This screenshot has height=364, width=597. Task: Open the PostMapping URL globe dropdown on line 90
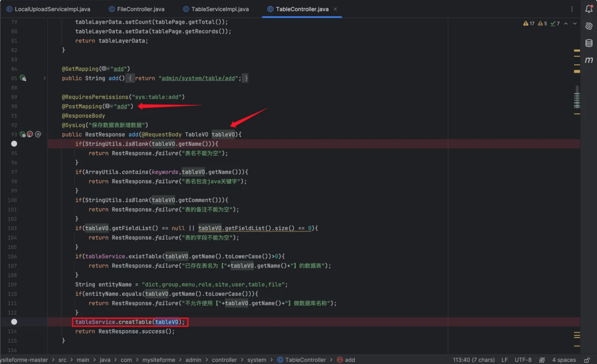coord(109,106)
